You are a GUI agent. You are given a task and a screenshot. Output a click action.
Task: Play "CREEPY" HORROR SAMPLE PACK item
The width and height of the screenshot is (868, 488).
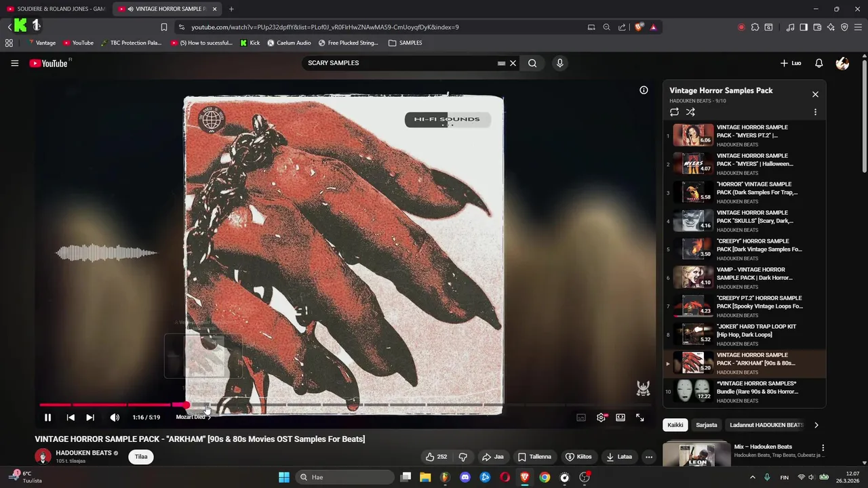pyautogui.click(x=744, y=249)
